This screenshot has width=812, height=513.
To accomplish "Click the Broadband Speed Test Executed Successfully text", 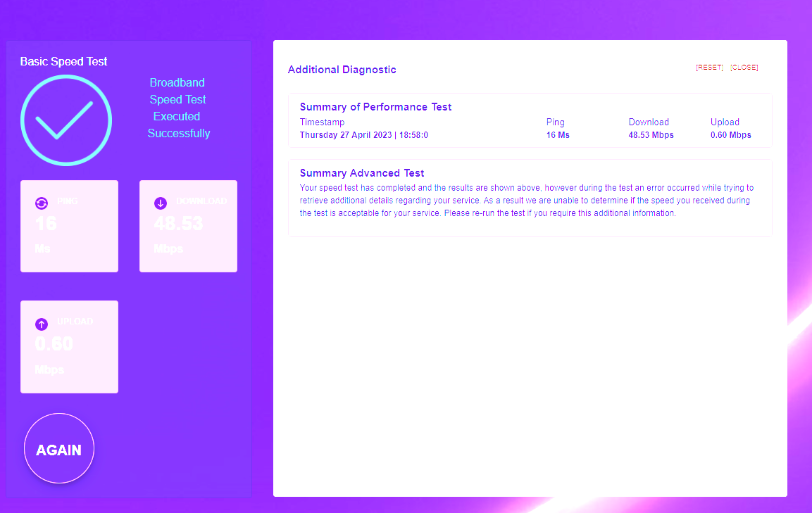I will tap(178, 108).
